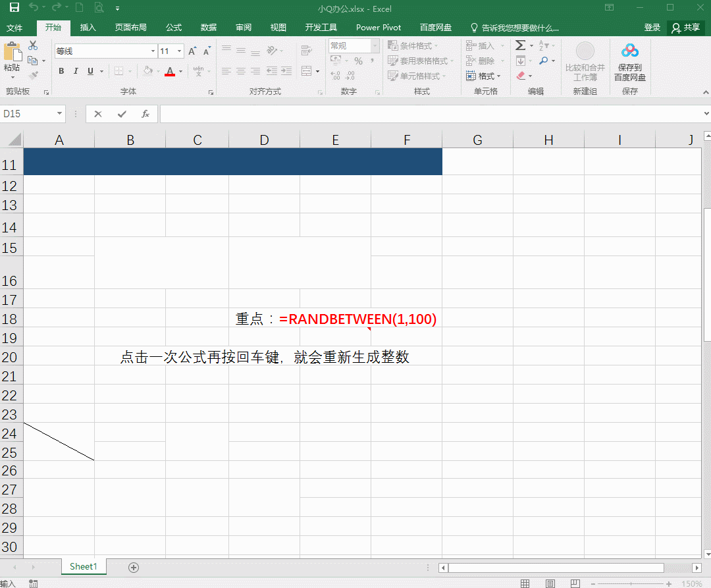
Task: Switch to the 页面布局 Page Layout tab
Action: 130,28
